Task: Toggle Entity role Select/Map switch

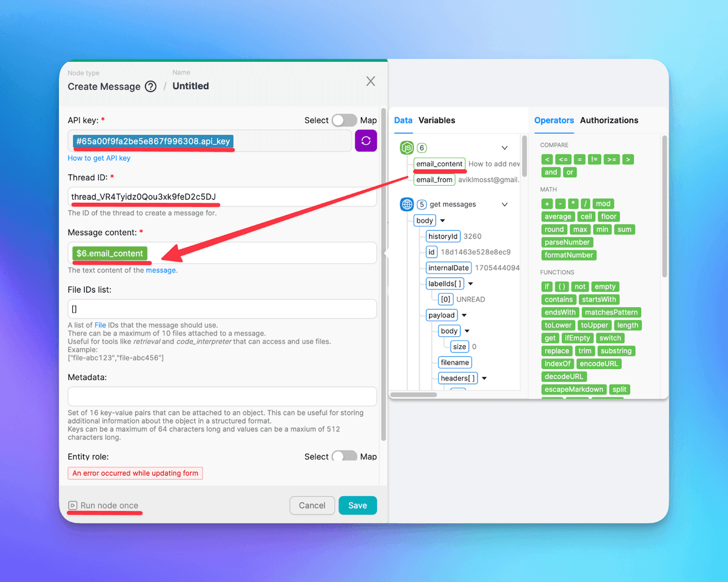Action: pyautogui.click(x=344, y=456)
